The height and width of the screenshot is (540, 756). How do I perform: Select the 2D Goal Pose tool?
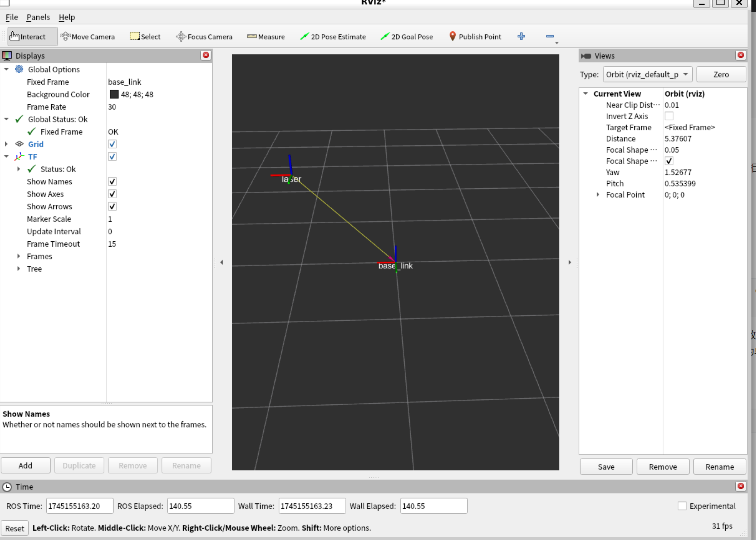coord(407,37)
